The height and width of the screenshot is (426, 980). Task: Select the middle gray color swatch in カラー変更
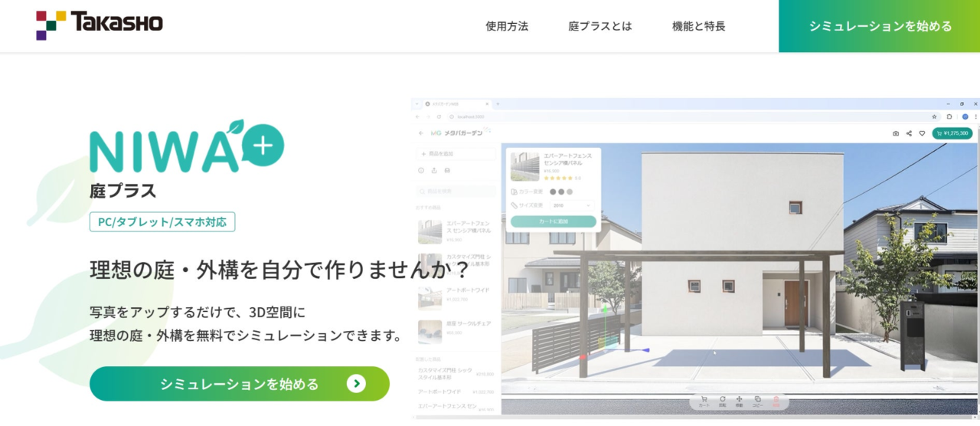561,192
